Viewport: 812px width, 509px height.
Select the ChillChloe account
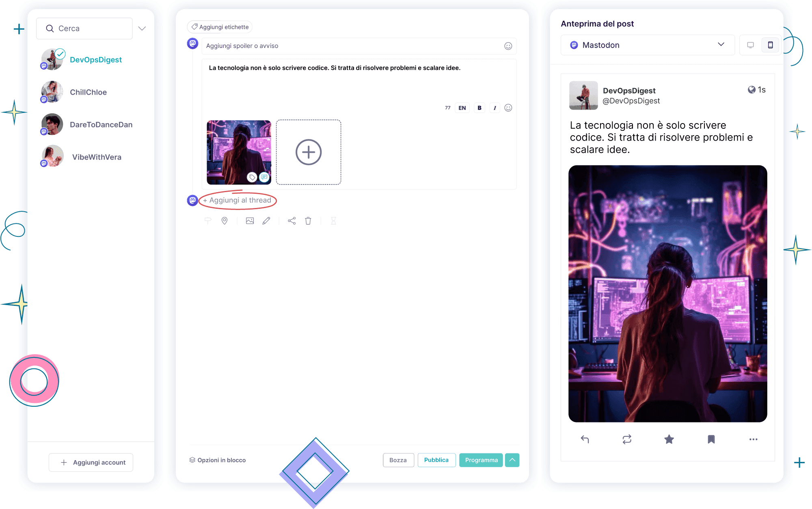(88, 92)
